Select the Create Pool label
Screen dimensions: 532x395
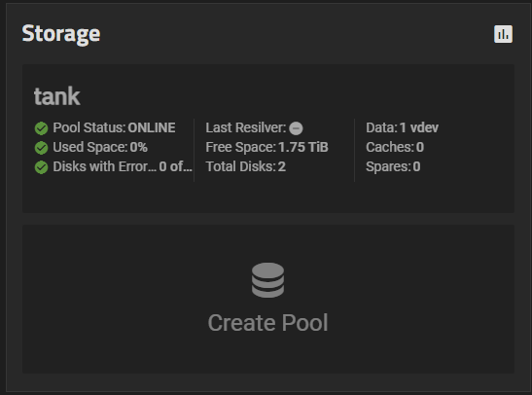267,322
